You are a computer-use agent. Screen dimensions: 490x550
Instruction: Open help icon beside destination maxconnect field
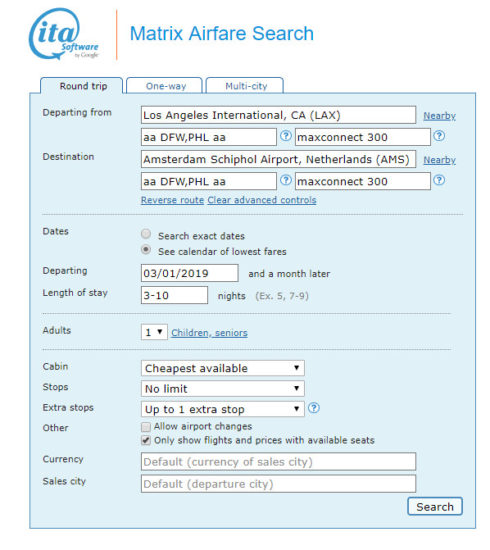(439, 180)
